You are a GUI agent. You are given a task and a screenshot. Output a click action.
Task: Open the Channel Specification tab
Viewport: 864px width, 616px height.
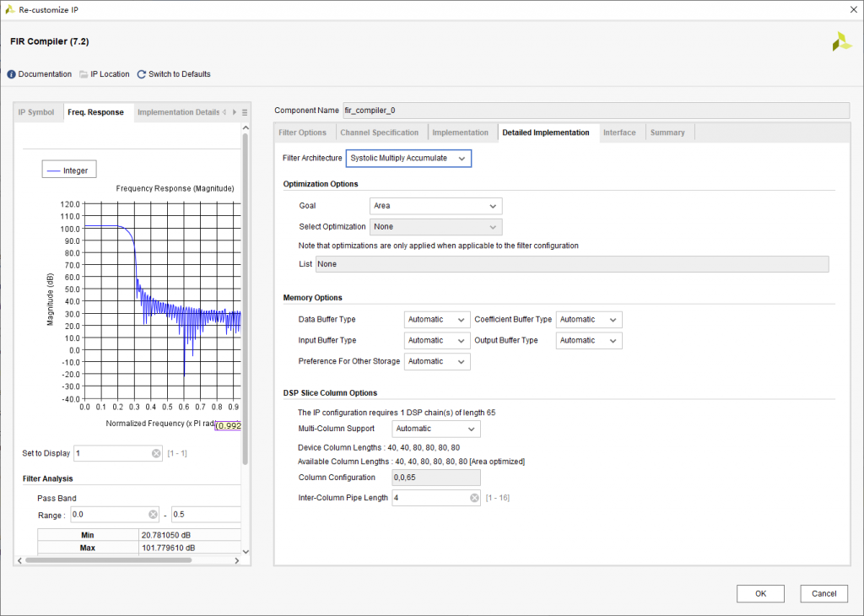380,132
